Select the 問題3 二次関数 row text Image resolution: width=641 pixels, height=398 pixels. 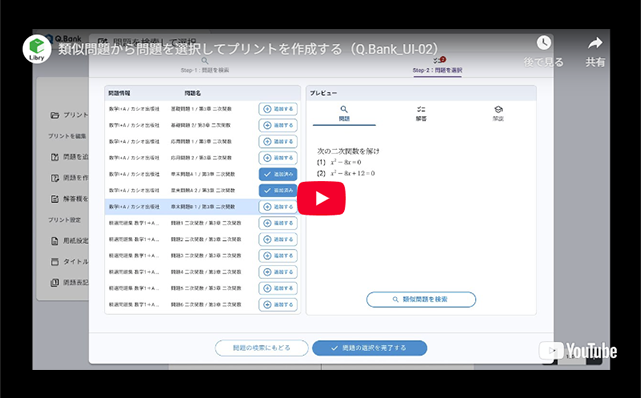pos(206,256)
